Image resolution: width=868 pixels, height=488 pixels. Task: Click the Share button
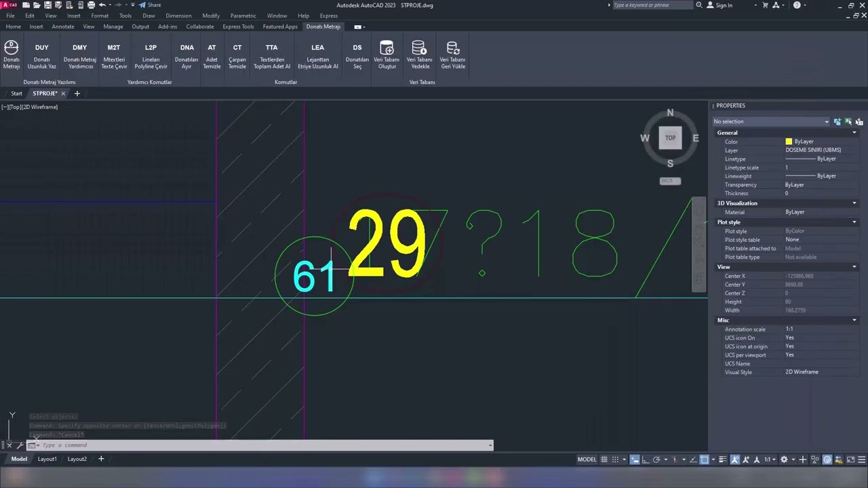pos(151,5)
